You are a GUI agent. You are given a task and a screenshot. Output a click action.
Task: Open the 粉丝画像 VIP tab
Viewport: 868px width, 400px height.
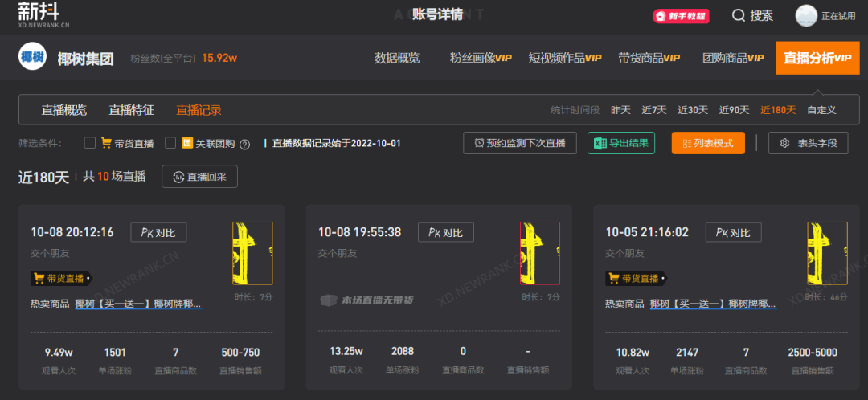481,58
